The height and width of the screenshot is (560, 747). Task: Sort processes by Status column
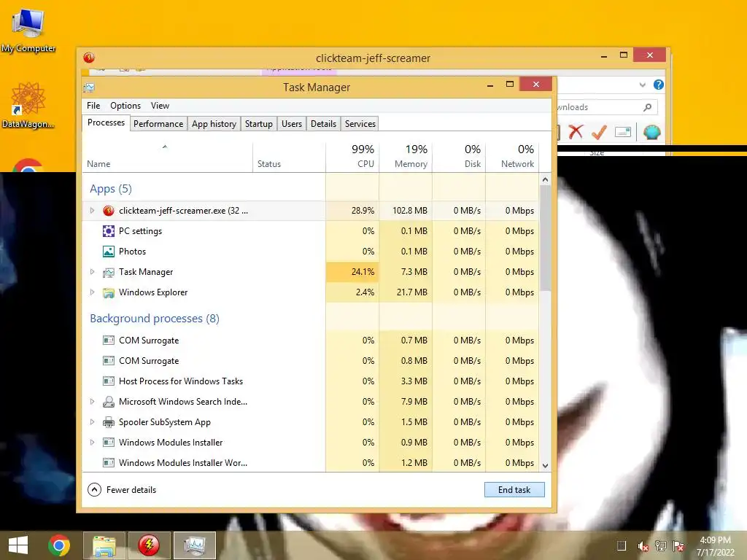(x=289, y=157)
